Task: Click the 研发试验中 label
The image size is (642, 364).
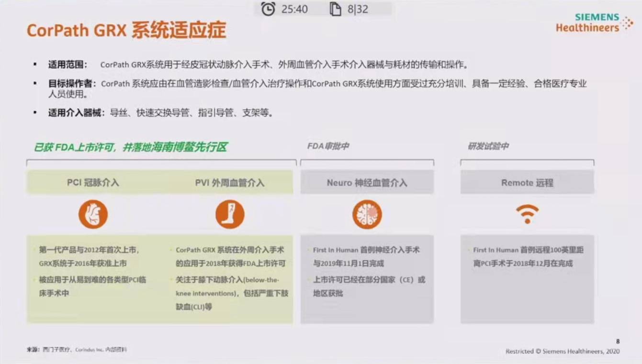Action: pos(489,146)
